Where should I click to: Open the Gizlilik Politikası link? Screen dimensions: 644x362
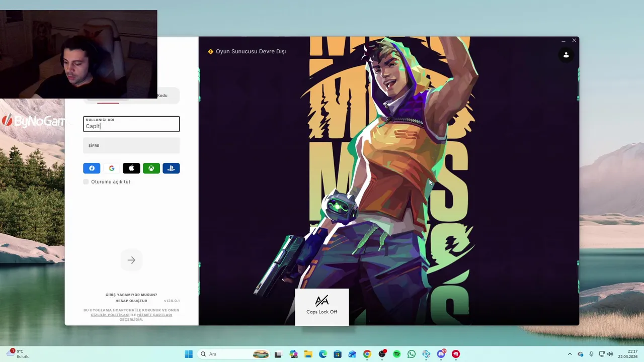tap(110, 315)
